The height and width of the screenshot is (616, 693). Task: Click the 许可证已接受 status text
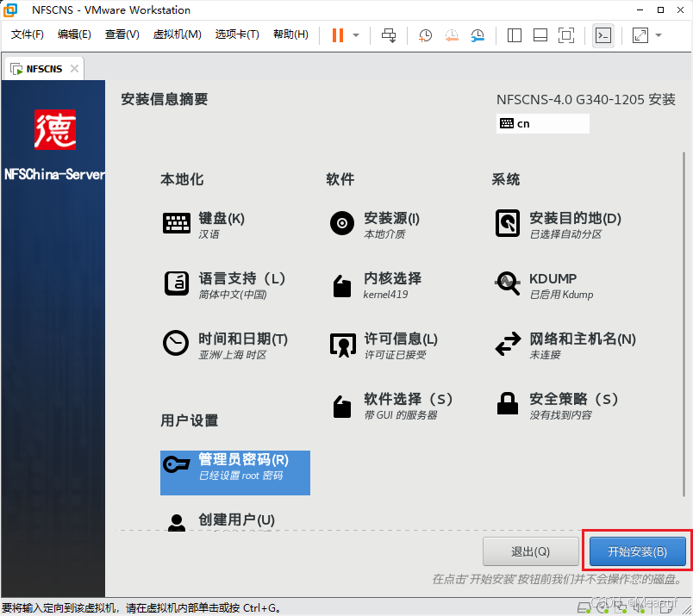click(395, 355)
